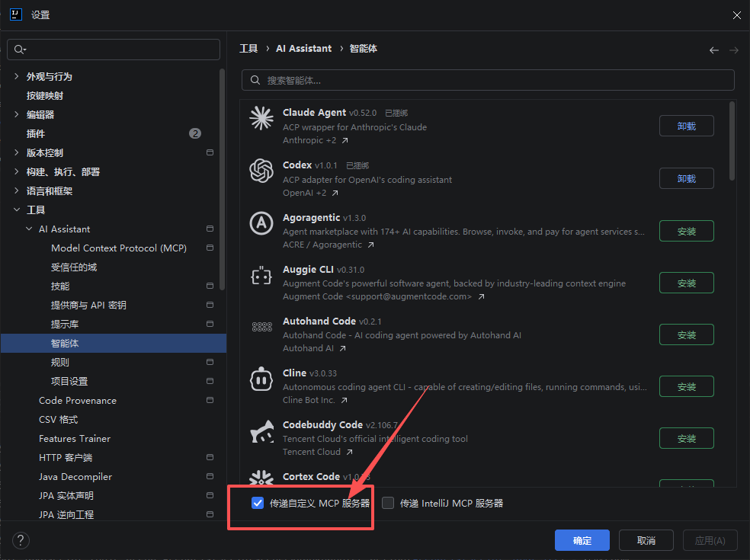The width and height of the screenshot is (750, 560).
Task: Expand the 版本控制 section
Action: pos(16,152)
